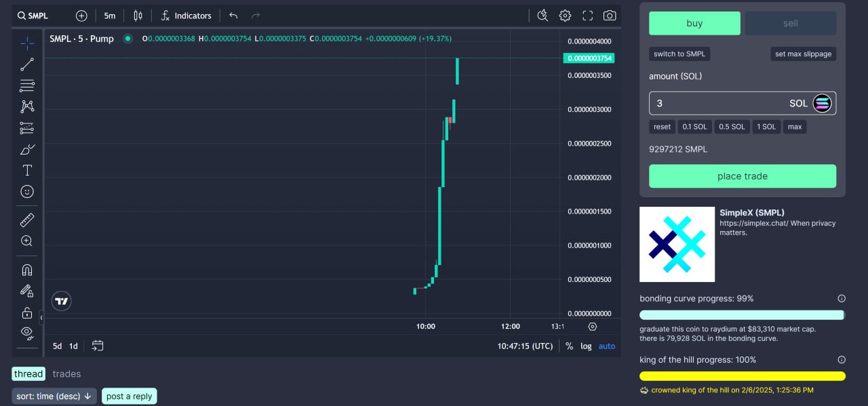Open the Indicators menu
Viewport: 868px width, 406px height.
pos(186,16)
